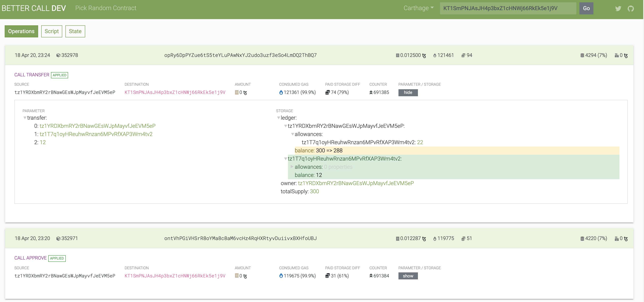Collapse the allowances node under tz1YRDX entry
Viewport: 644px width, 302px height.
[x=292, y=134]
